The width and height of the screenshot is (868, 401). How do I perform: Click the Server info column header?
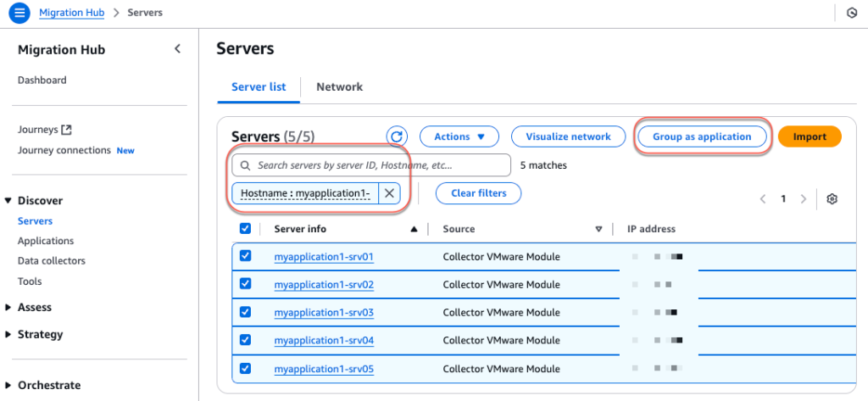point(300,229)
